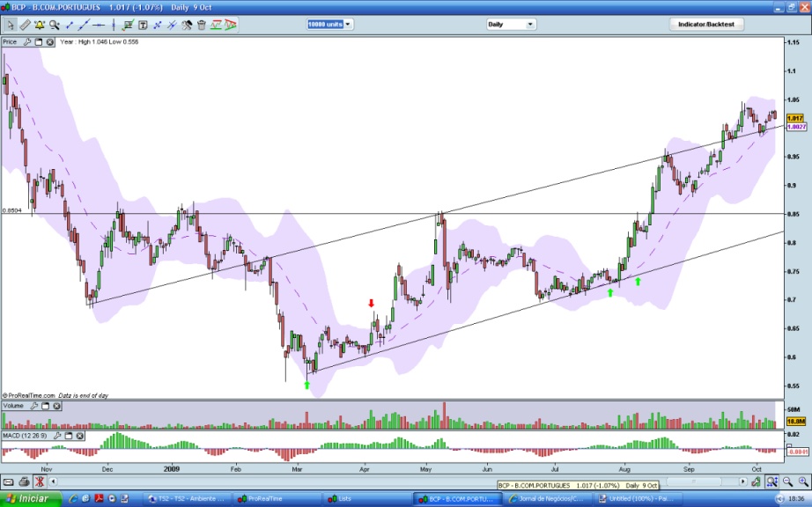The width and height of the screenshot is (812, 507).
Task: Switch to Jornal de Negócios taskbar window
Action: coord(547,499)
